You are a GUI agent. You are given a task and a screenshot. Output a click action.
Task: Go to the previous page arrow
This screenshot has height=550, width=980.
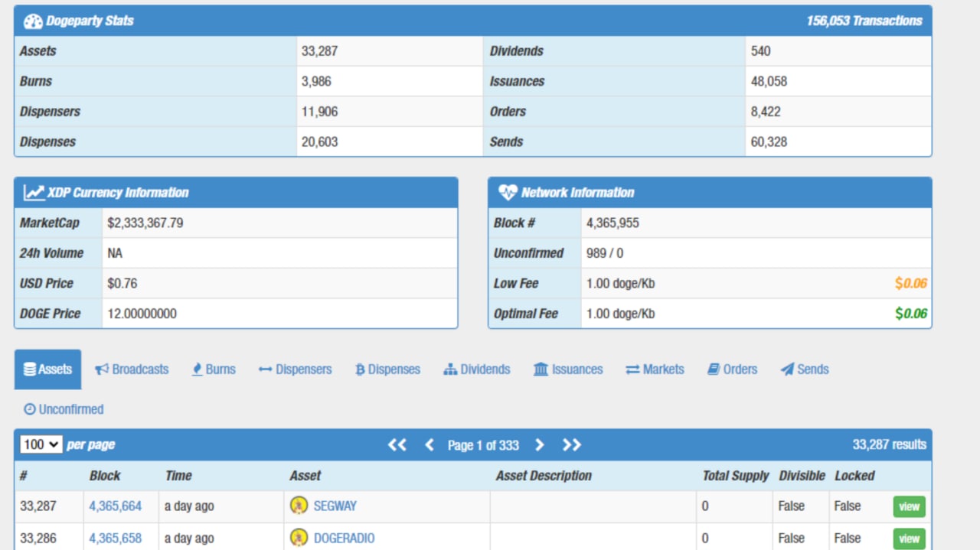(430, 445)
